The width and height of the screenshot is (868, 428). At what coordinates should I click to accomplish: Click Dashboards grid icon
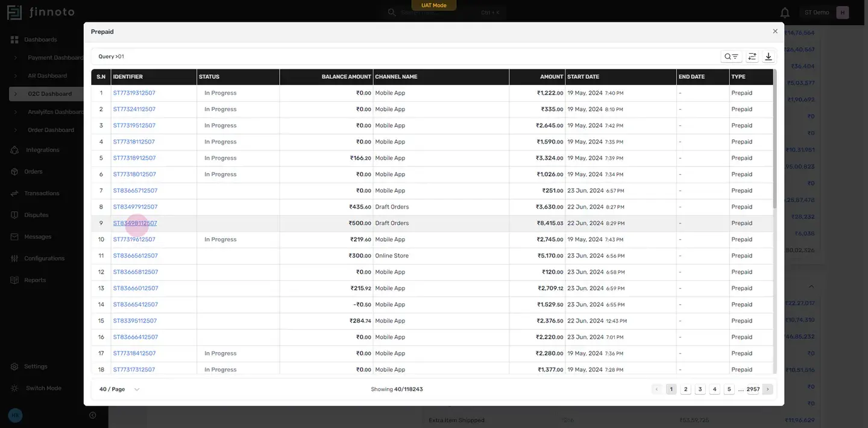click(14, 40)
